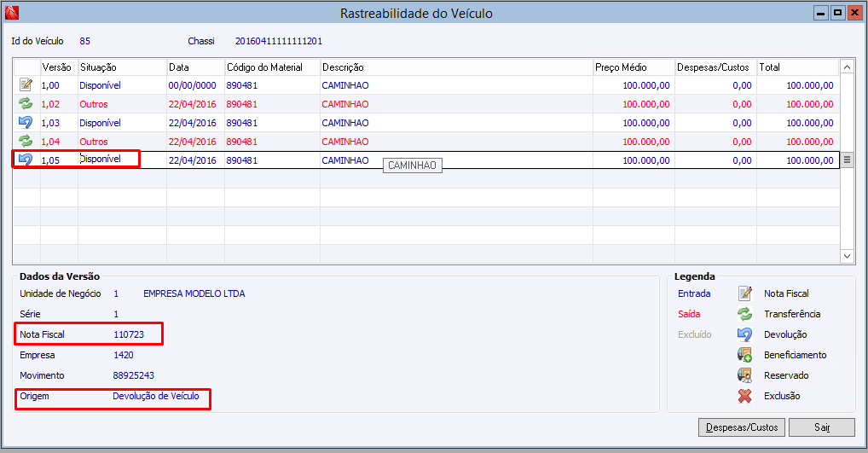The height and width of the screenshot is (453, 868).
Task: Click the scrollbar up arrow in the grid
Action: 847,67
